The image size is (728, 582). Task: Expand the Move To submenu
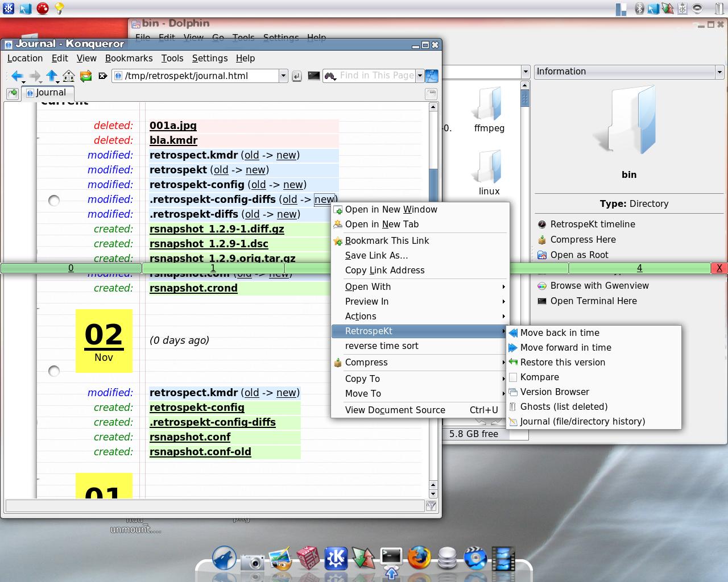(x=420, y=394)
